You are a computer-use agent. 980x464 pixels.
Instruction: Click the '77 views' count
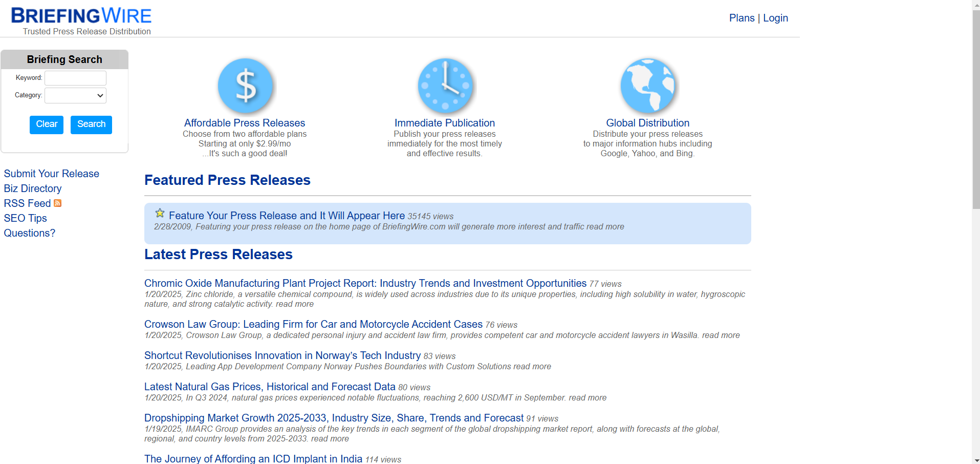click(605, 284)
